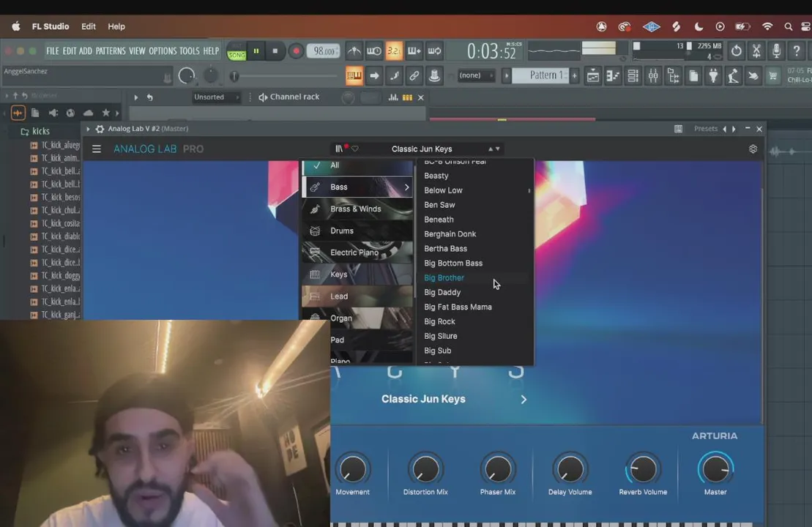Open plugin Presets button

[705, 129]
